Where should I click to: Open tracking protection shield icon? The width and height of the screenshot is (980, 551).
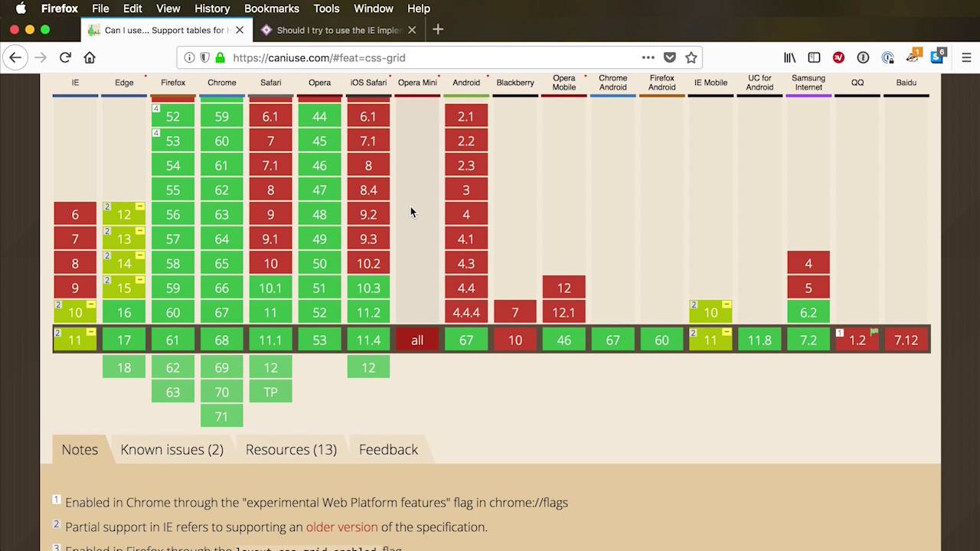pos(204,57)
